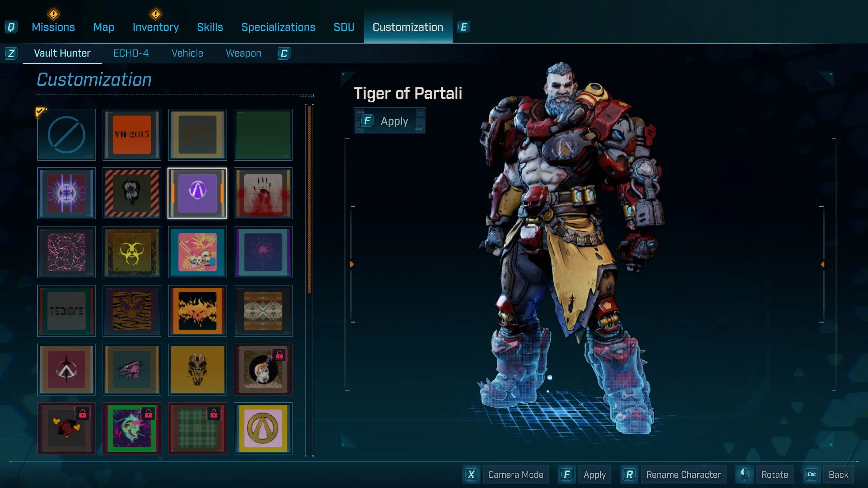This screenshot has width=868, height=488.
Task: Select the pink and teal skulls skin tile
Action: point(197,252)
